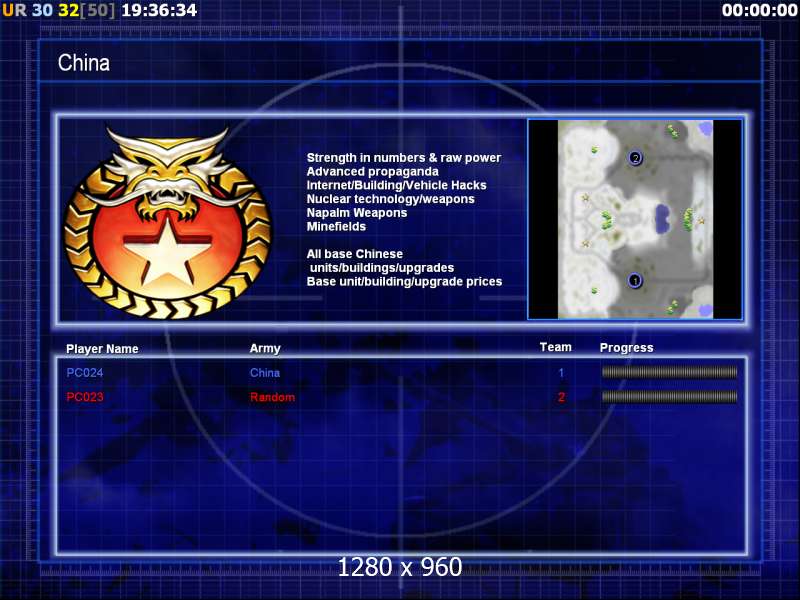Click the blue lake in minimap center
The height and width of the screenshot is (600, 800).
pos(663,219)
